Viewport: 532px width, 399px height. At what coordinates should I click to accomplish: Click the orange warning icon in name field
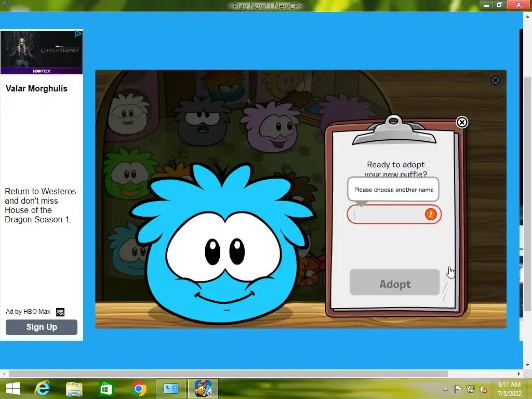pos(431,214)
